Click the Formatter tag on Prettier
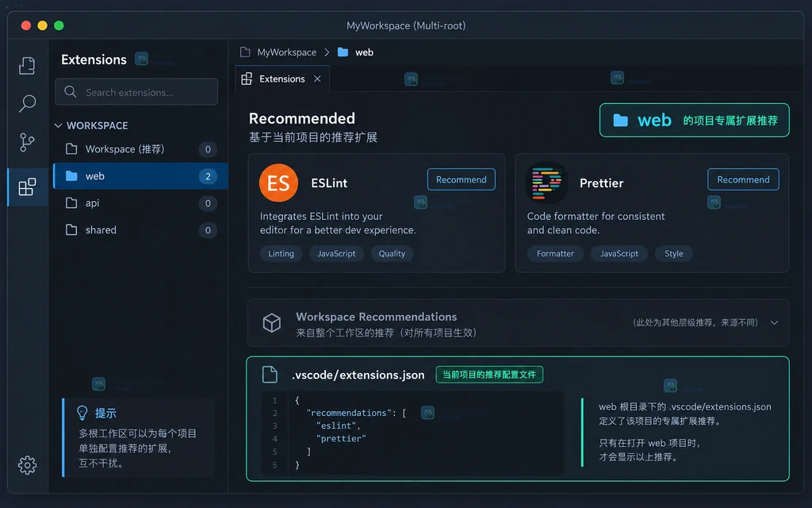Image resolution: width=812 pixels, height=508 pixels. (555, 253)
